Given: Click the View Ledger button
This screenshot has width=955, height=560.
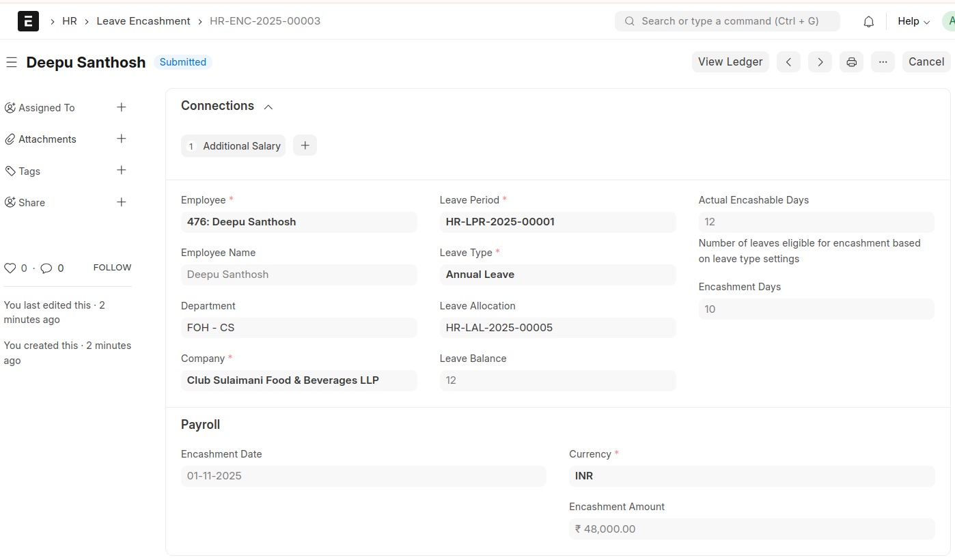Looking at the screenshot, I should pos(730,62).
